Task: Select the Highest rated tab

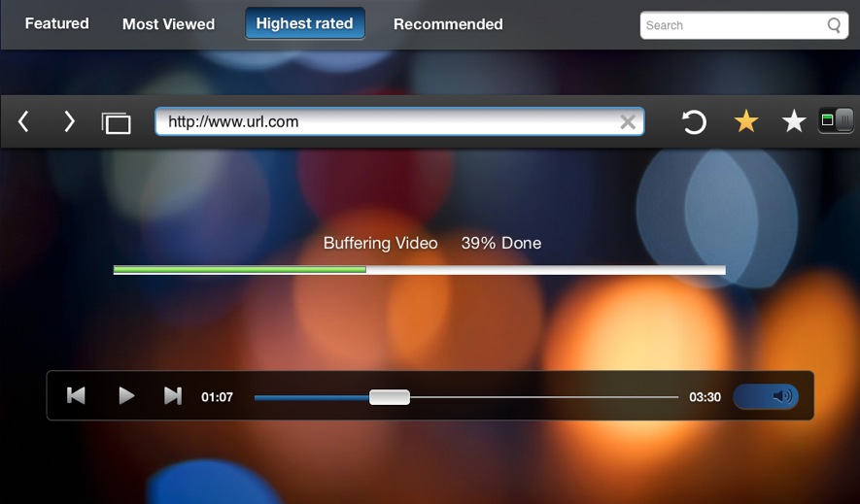Action: point(305,23)
